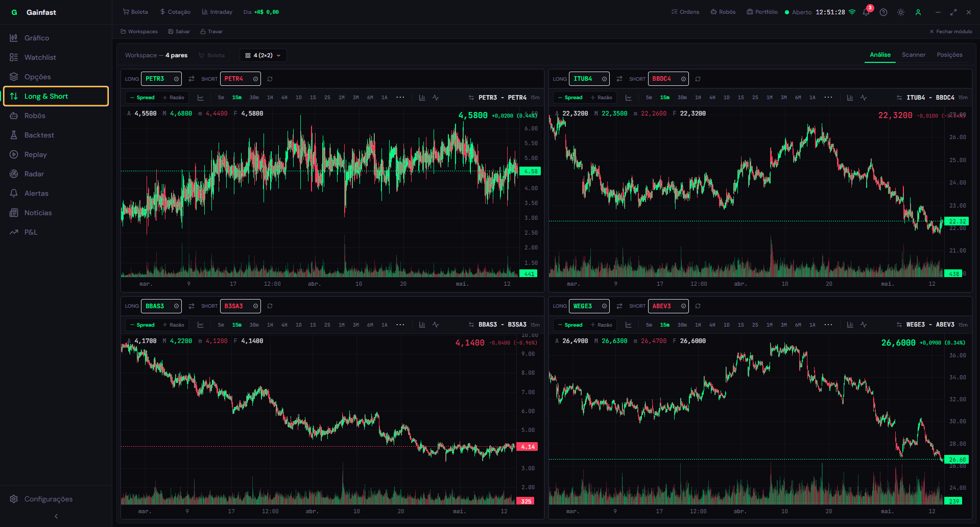Select 5m timeframe in PETR3 panel

point(221,98)
